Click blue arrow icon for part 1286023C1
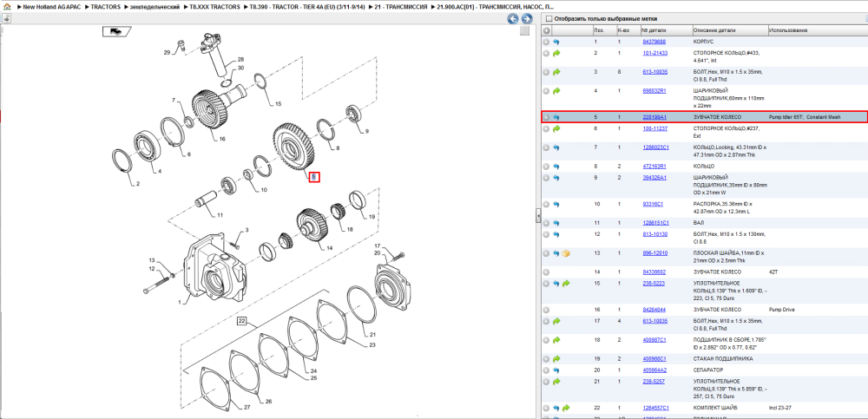The image size is (868, 419). [556, 147]
